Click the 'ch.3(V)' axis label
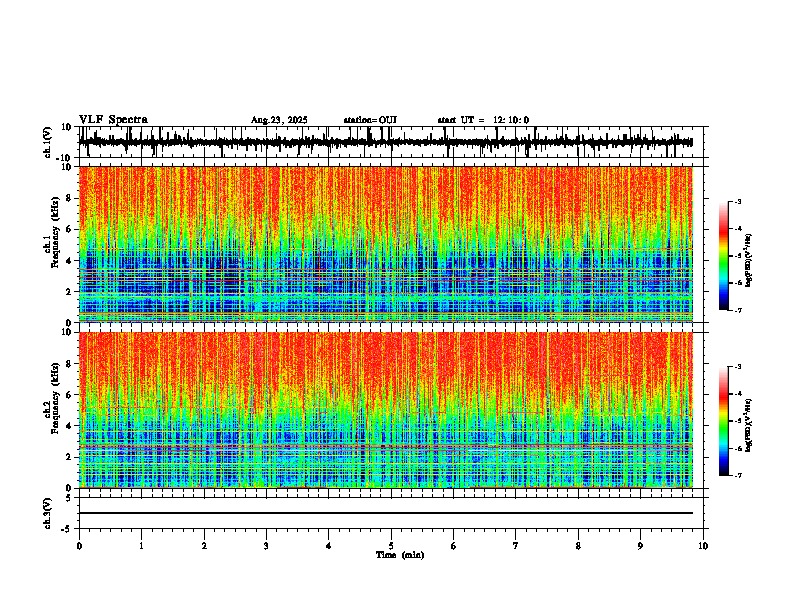 click(x=48, y=513)
